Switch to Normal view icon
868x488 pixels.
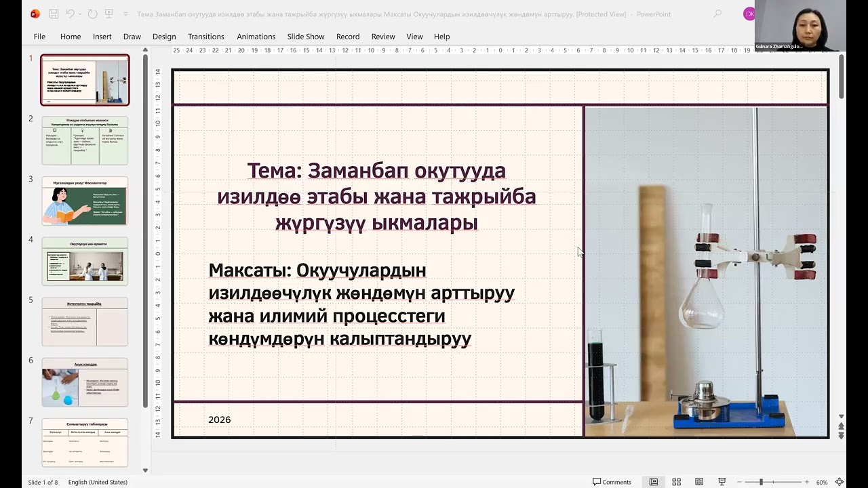click(654, 482)
